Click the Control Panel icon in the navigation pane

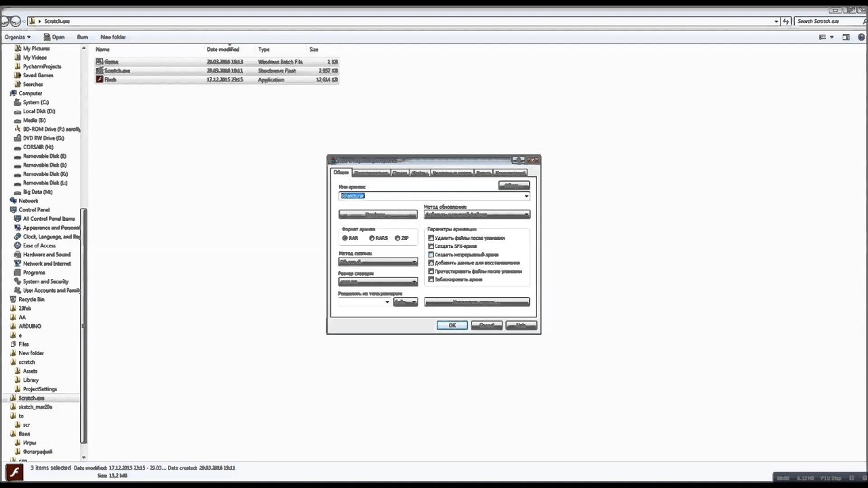point(13,210)
